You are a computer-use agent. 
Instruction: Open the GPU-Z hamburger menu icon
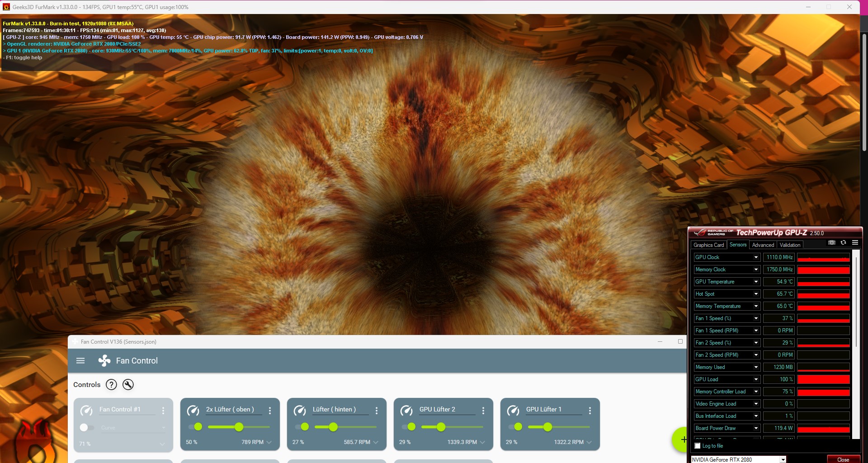pos(856,243)
